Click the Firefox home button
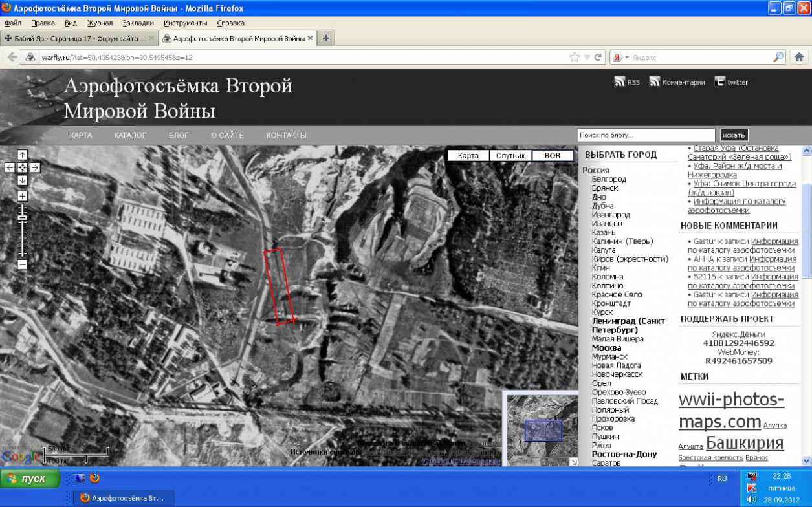812x507 pixels. pos(799,57)
